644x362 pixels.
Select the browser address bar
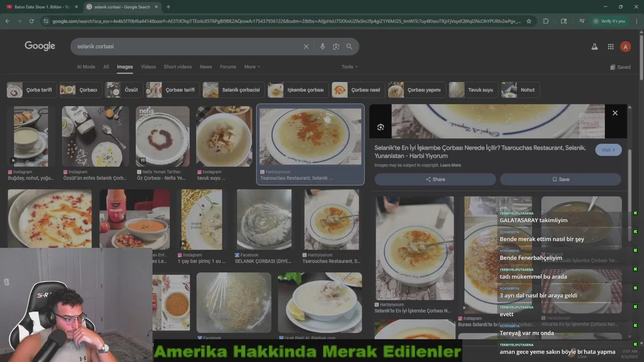click(x=287, y=21)
